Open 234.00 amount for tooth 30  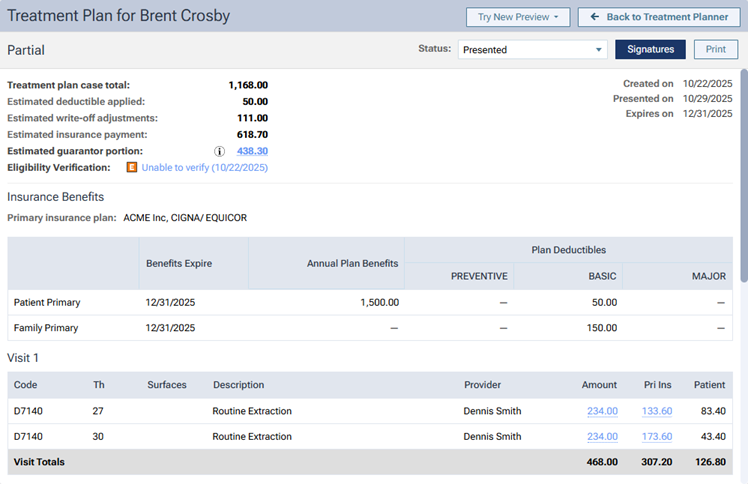[x=602, y=437]
